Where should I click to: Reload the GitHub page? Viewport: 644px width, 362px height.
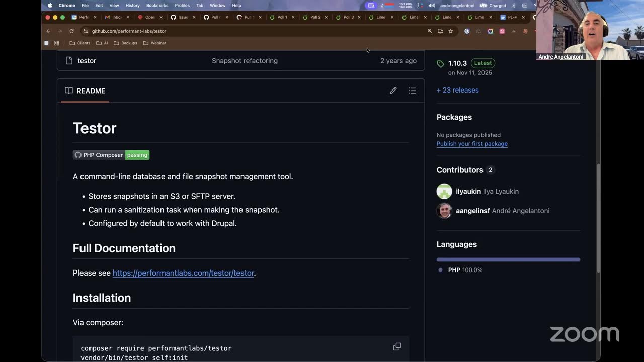tap(71, 31)
